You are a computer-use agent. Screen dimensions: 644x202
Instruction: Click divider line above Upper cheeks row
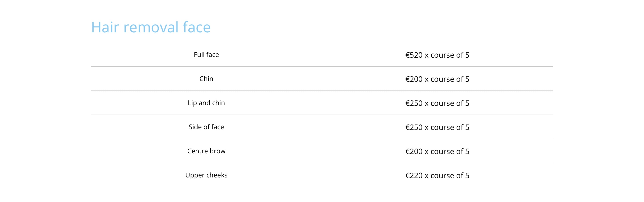pos(322,163)
